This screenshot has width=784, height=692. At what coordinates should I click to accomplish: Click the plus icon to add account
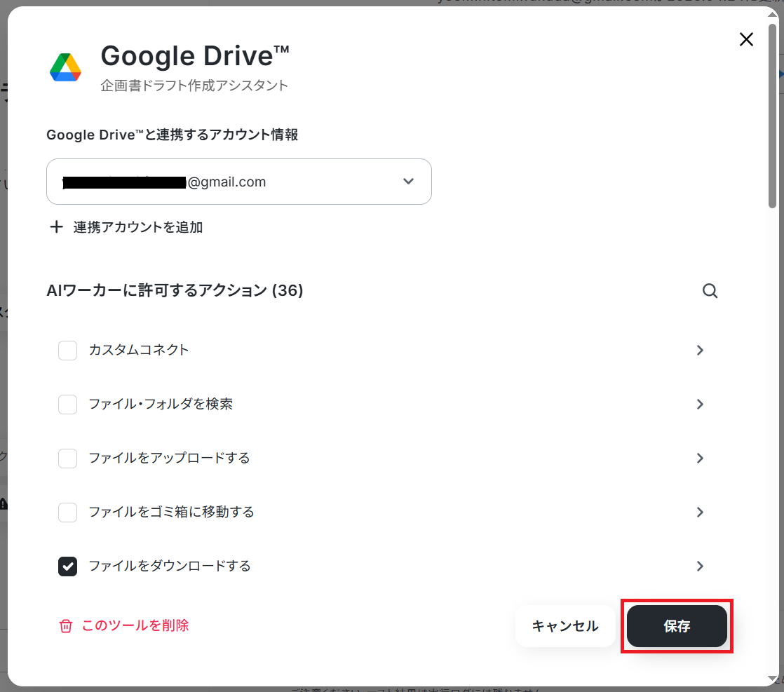click(57, 227)
